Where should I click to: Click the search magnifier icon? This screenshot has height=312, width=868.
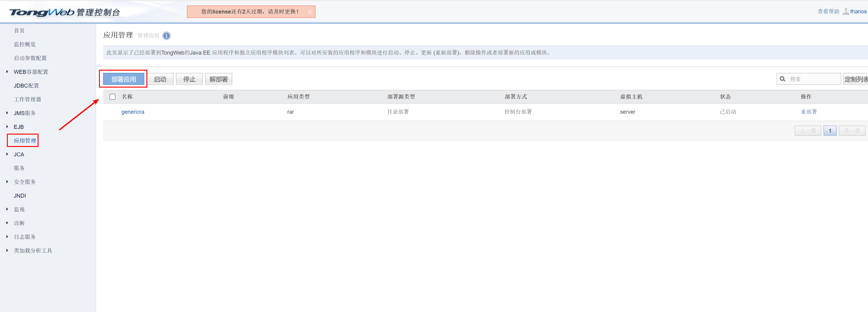click(x=783, y=79)
